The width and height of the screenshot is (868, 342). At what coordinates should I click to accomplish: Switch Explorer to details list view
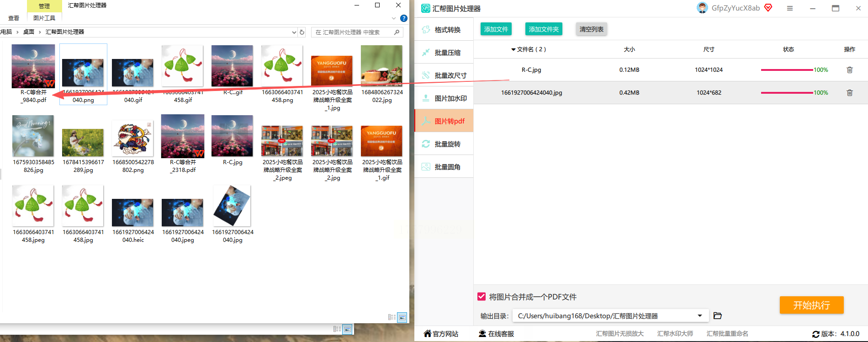392,317
